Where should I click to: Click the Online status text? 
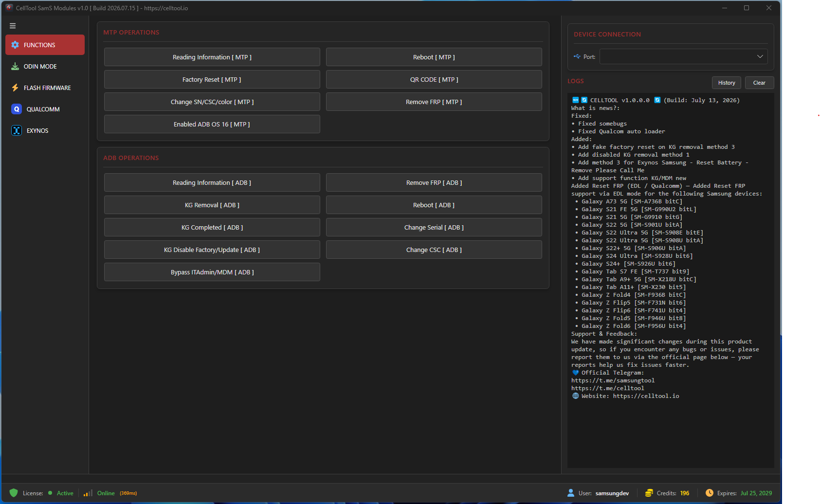(x=106, y=493)
